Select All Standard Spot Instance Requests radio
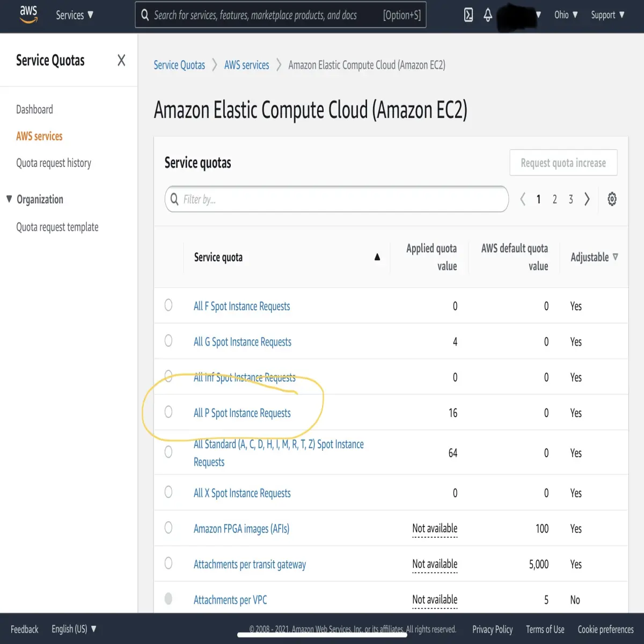The image size is (644, 644). (x=169, y=452)
